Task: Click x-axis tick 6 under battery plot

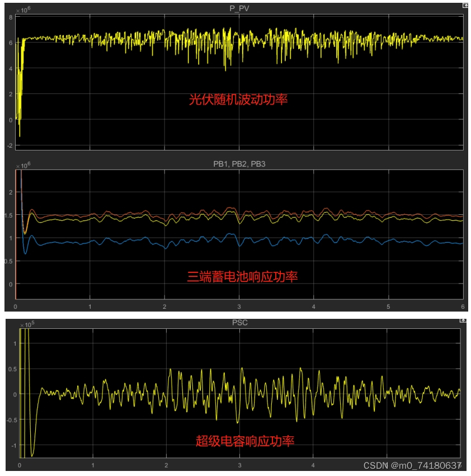Action: point(463,307)
